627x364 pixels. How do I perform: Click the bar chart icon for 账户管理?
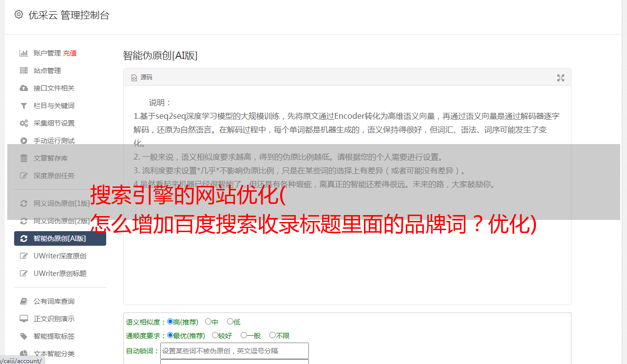[x=23, y=53]
